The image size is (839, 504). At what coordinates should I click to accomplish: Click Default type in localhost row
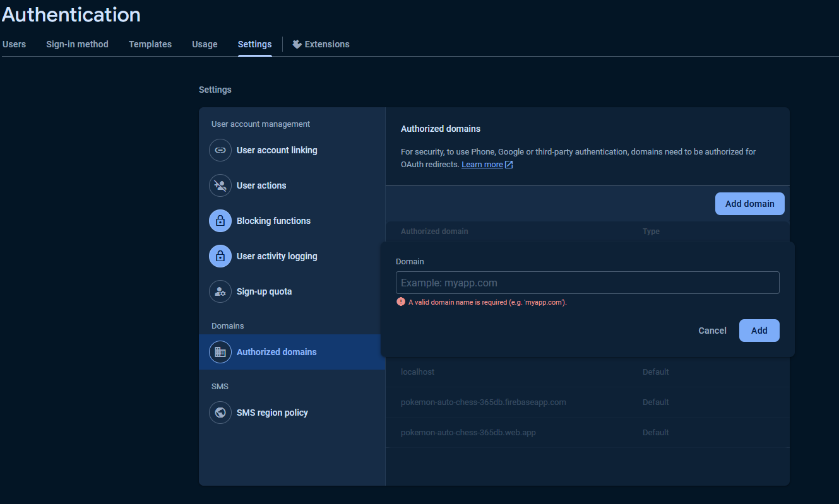[x=655, y=372]
